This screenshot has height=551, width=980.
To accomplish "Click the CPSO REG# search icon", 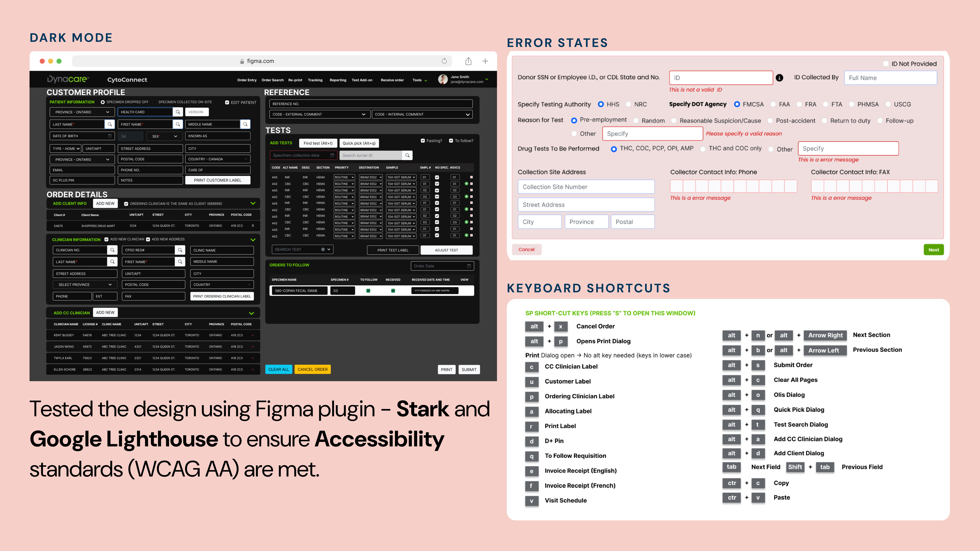I will pyautogui.click(x=180, y=250).
